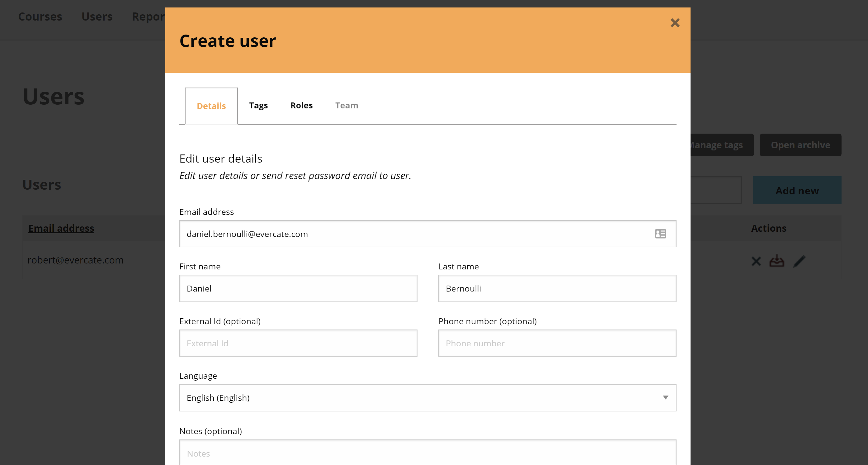Open the Language dropdown

[x=428, y=398]
